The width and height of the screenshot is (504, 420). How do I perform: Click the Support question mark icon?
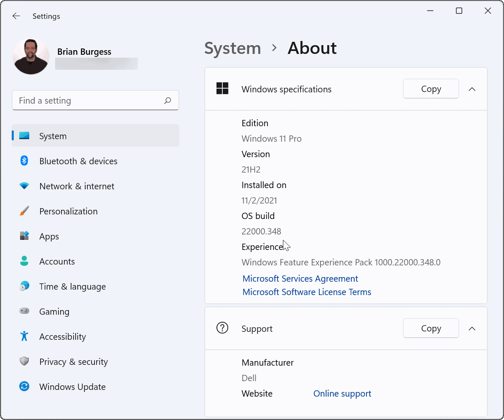tap(222, 328)
